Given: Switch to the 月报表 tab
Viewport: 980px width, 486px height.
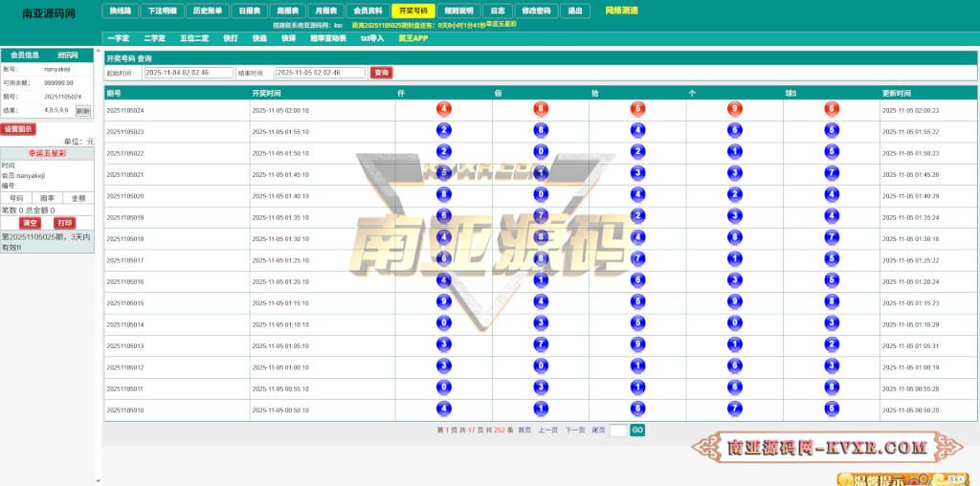Looking at the screenshot, I should point(327,11).
